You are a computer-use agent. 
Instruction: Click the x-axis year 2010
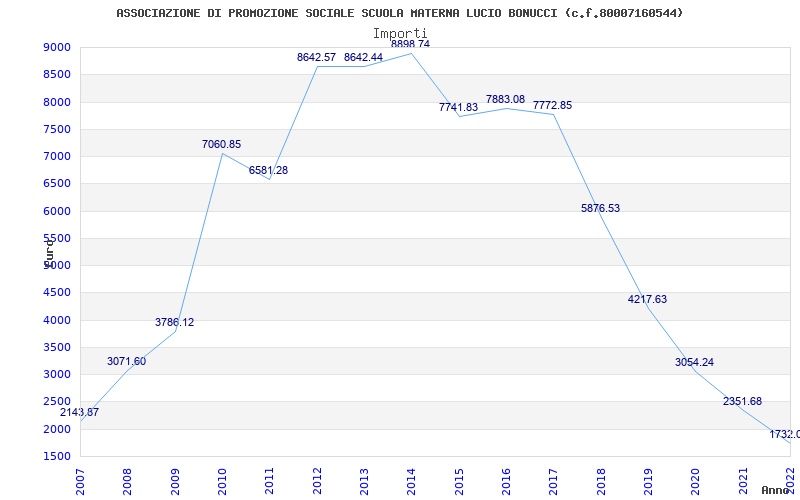pos(222,481)
